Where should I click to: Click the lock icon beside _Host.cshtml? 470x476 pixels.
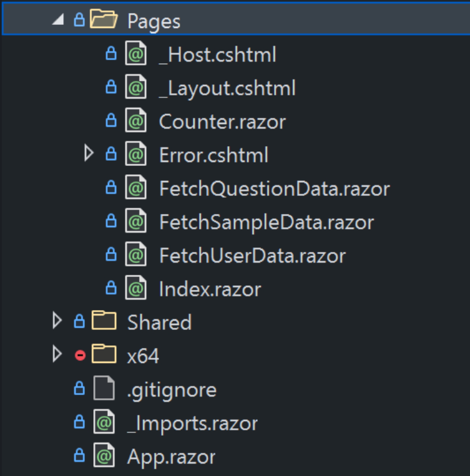click(111, 53)
